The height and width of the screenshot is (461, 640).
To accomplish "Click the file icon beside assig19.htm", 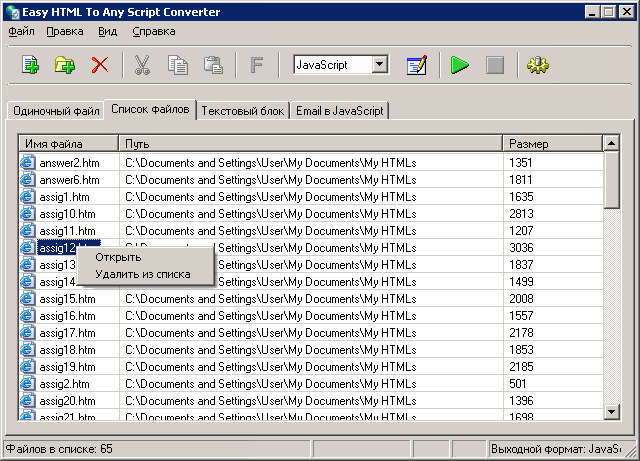I will point(27,367).
